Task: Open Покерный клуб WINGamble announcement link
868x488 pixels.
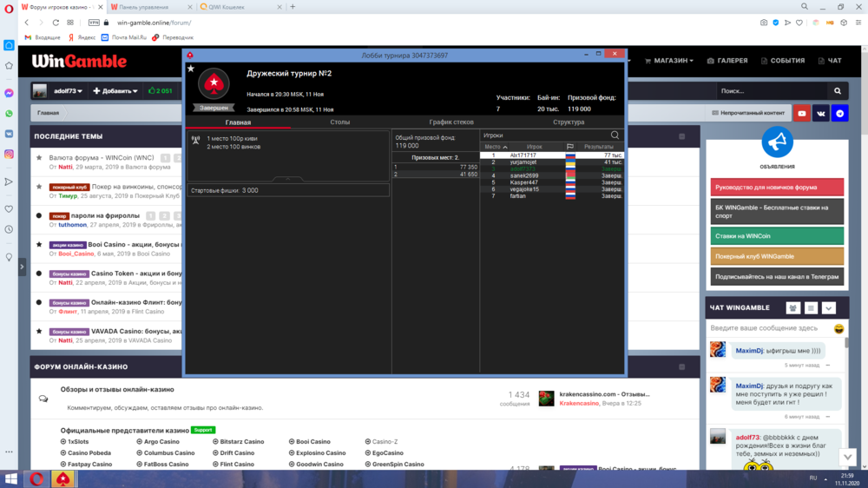Action: coord(777,256)
